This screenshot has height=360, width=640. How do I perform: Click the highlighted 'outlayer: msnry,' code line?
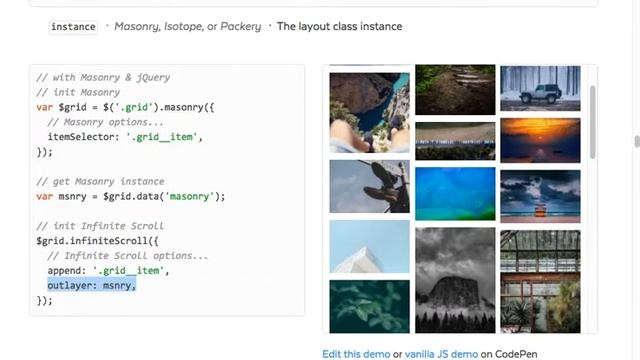click(91, 285)
